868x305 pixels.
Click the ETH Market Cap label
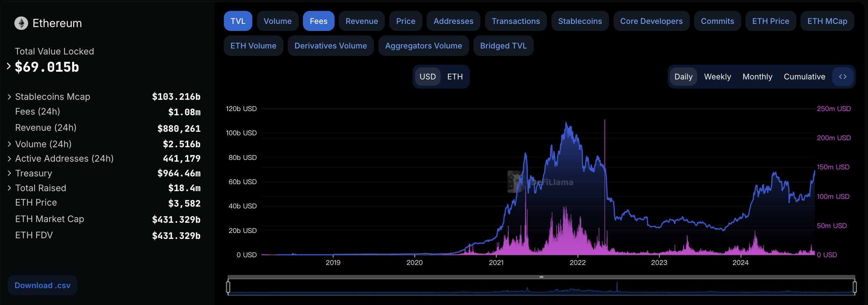(x=50, y=219)
